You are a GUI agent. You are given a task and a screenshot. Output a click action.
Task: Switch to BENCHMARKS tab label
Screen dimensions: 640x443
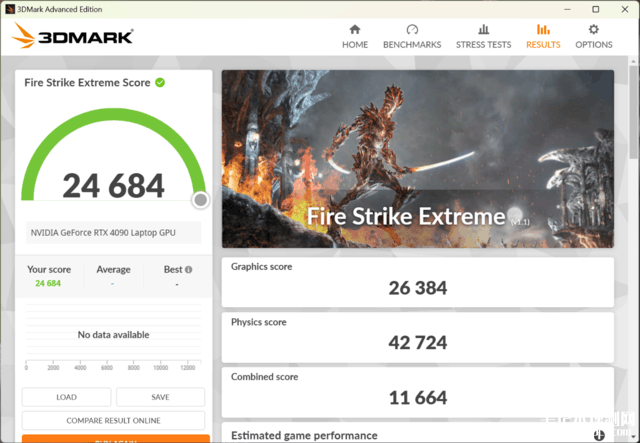coord(412,45)
